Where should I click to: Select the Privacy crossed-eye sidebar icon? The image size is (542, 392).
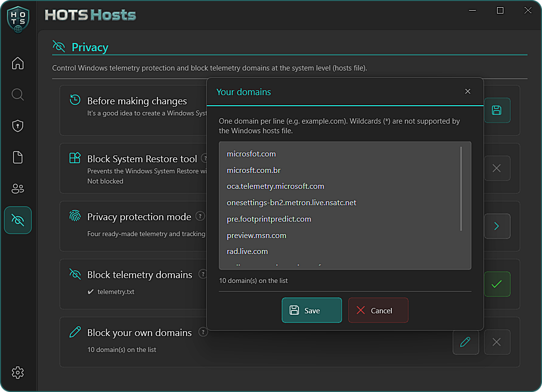pos(17,220)
